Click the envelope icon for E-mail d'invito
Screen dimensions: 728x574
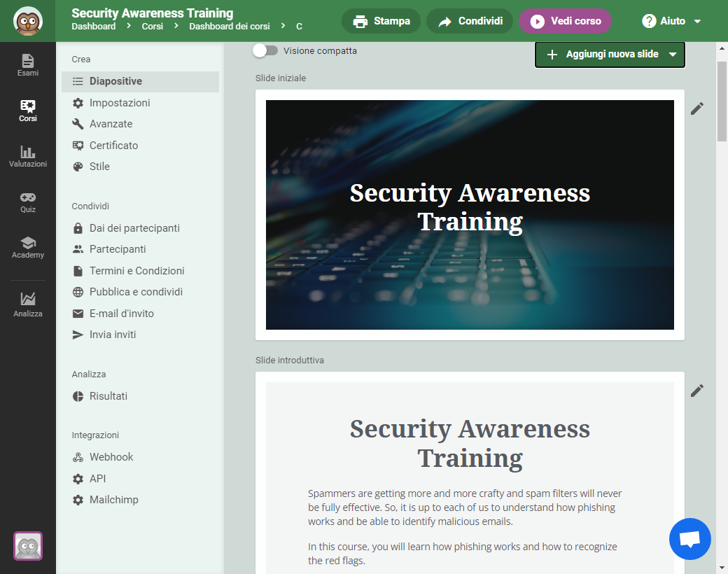pyautogui.click(x=78, y=314)
